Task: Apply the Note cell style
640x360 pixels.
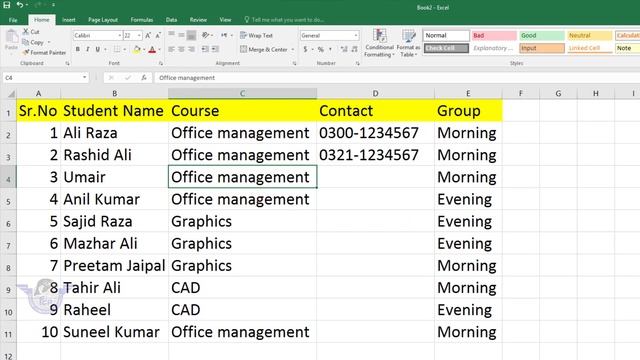Action: point(627,48)
